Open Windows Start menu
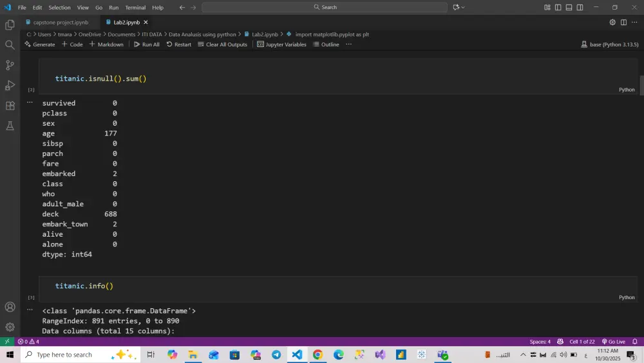 [x=10, y=355]
